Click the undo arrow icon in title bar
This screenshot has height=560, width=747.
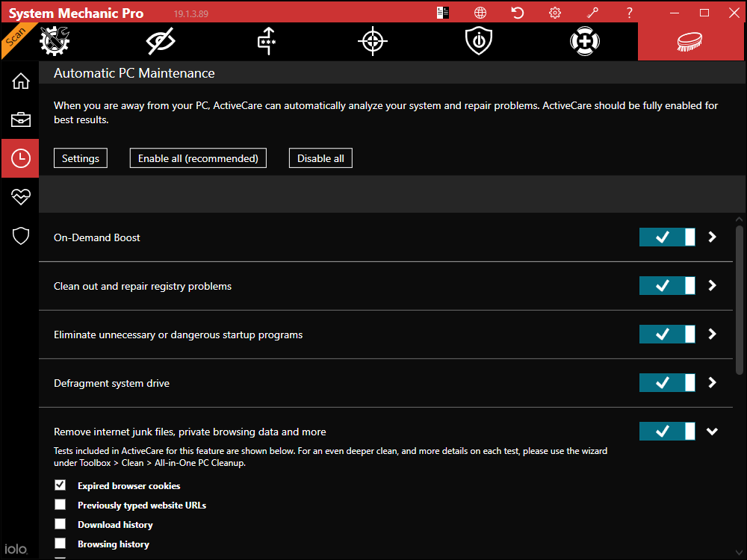pos(518,13)
